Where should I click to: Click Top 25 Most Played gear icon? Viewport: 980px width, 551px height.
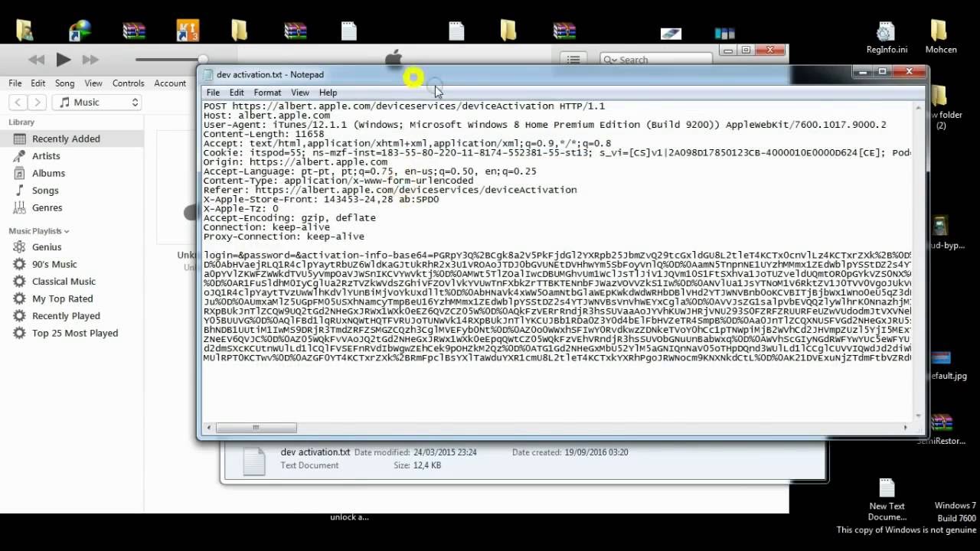(x=19, y=333)
